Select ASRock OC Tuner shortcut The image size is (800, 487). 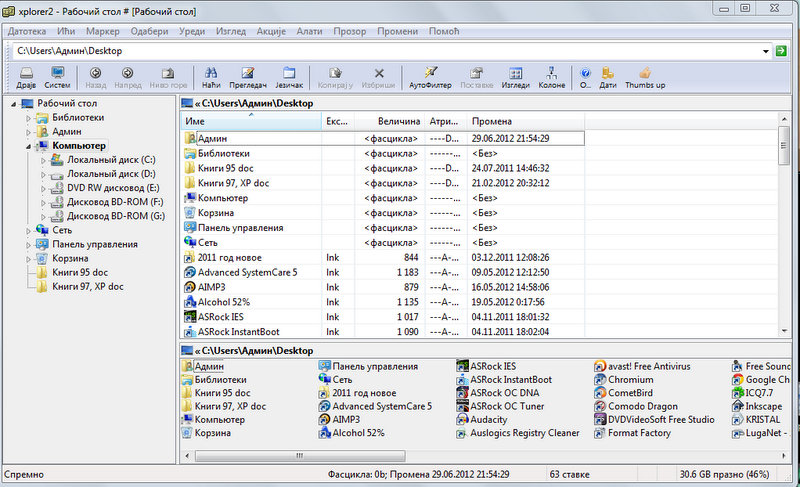pyautogui.click(x=501, y=406)
